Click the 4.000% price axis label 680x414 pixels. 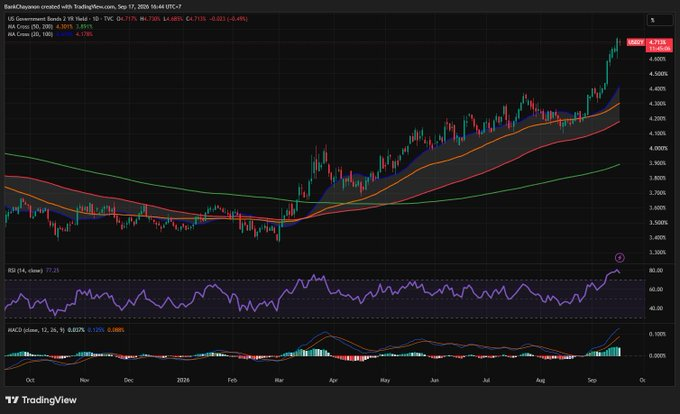pos(658,148)
